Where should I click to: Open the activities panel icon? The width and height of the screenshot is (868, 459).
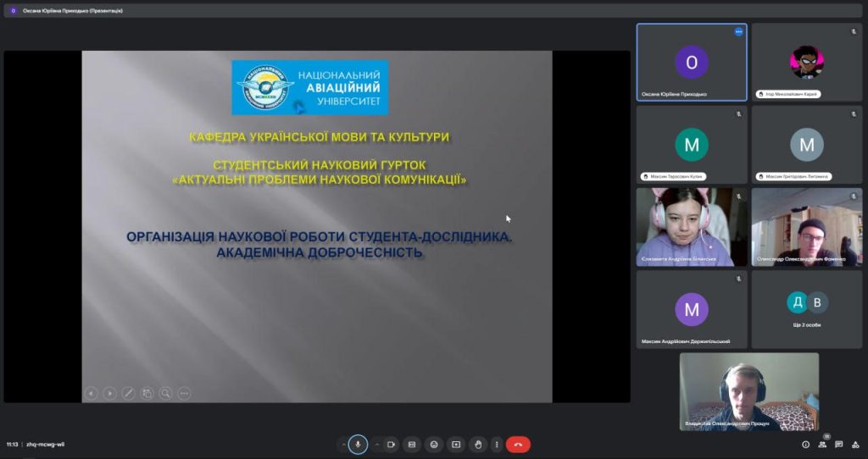point(854,444)
